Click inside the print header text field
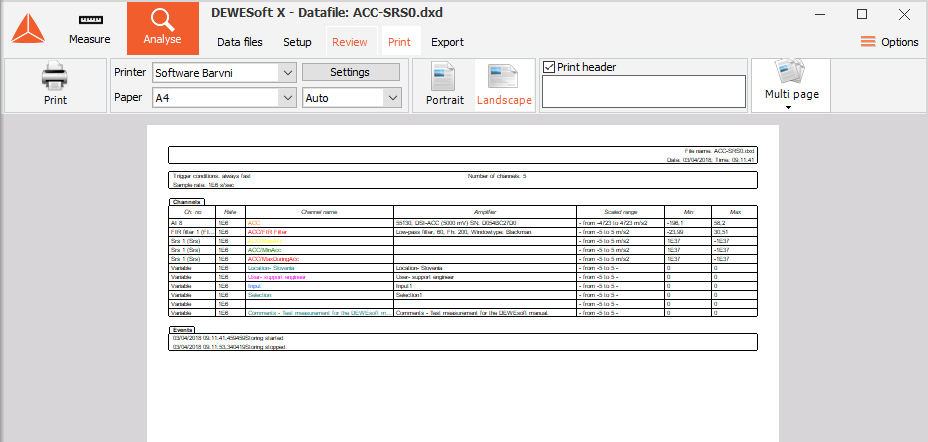 tap(644, 92)
